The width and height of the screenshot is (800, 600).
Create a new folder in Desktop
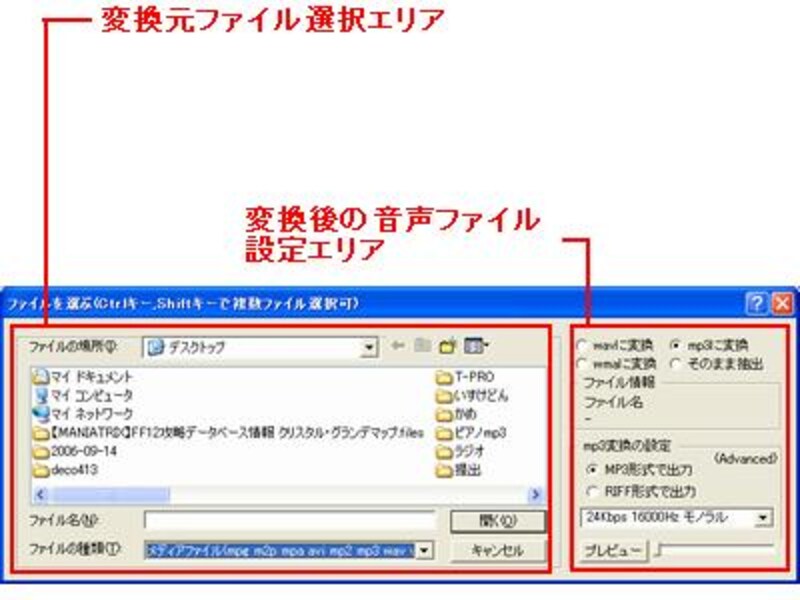446,345
